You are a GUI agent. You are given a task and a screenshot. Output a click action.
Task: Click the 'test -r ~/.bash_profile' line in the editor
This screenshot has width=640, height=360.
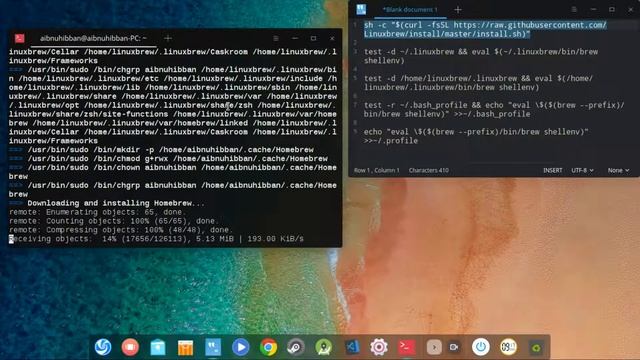click(x=494, y=109)
